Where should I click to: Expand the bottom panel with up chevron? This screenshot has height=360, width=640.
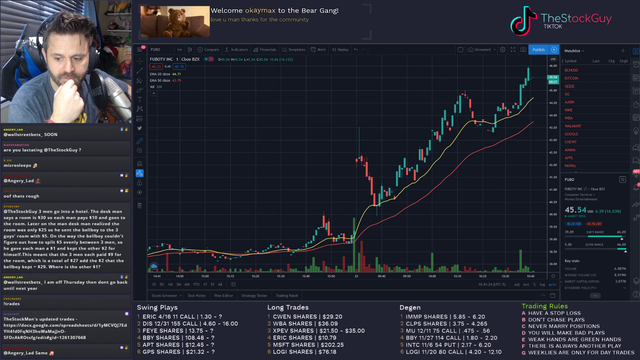543,296
